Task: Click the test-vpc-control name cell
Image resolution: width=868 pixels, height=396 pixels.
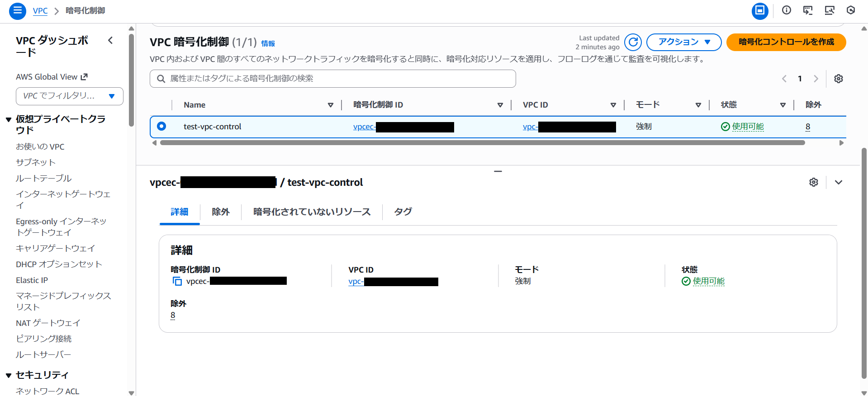Action: point(213,127)
